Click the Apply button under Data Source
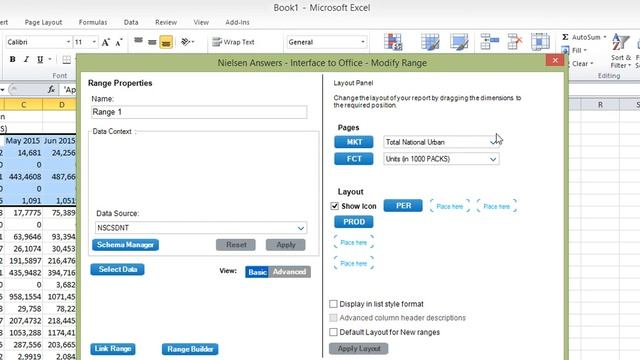640x360 pixels. tap(286, 245)
